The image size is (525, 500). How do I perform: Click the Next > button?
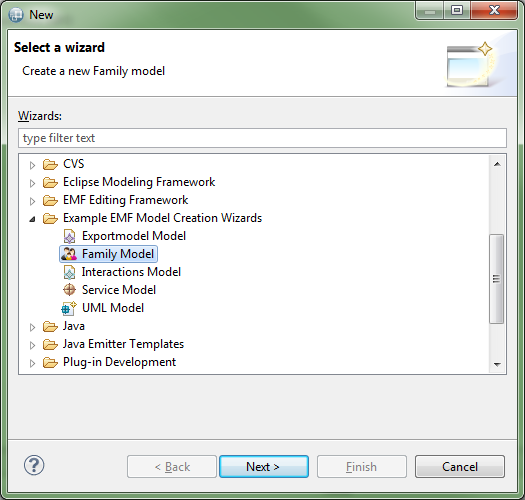click(264, 466)
